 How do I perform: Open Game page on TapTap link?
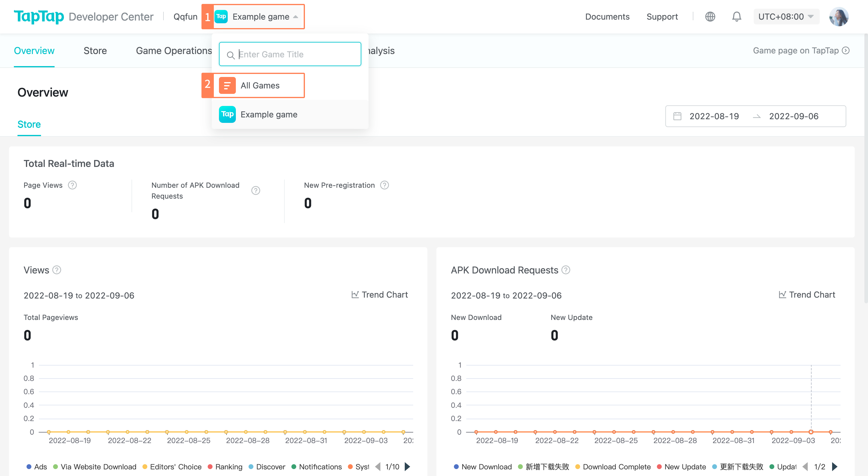801,51
